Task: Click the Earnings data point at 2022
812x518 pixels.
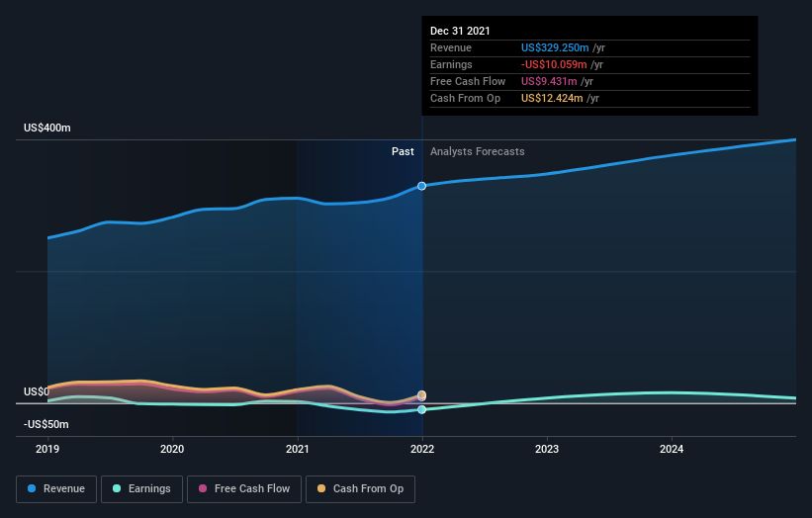Action: [x=422, y=409]
